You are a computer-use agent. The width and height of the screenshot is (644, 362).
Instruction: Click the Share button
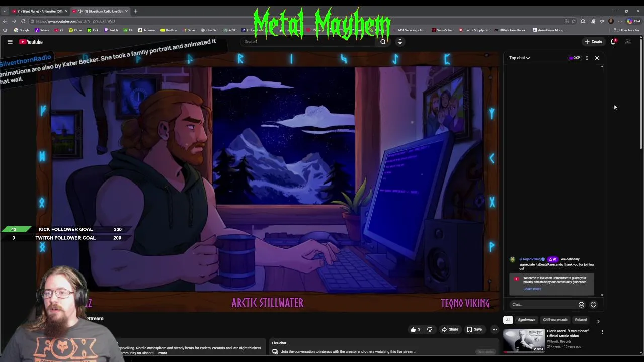(x=450, y=330)
